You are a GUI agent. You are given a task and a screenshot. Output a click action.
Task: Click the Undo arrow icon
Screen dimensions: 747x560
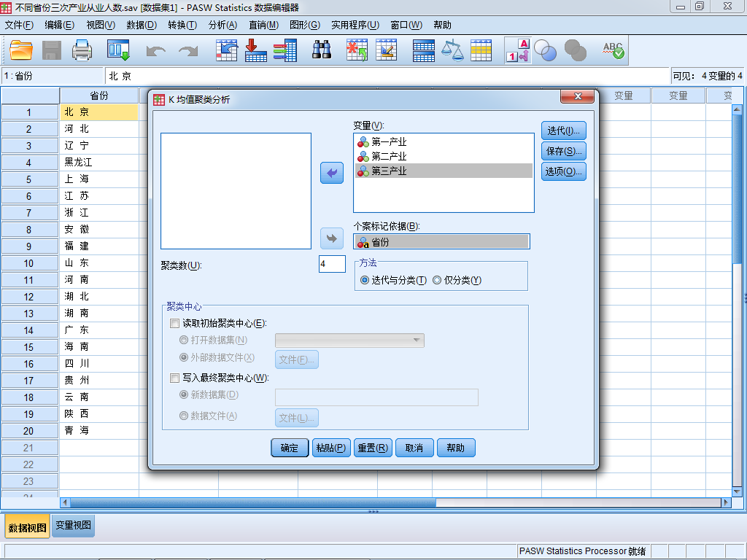tap(156, 51)
